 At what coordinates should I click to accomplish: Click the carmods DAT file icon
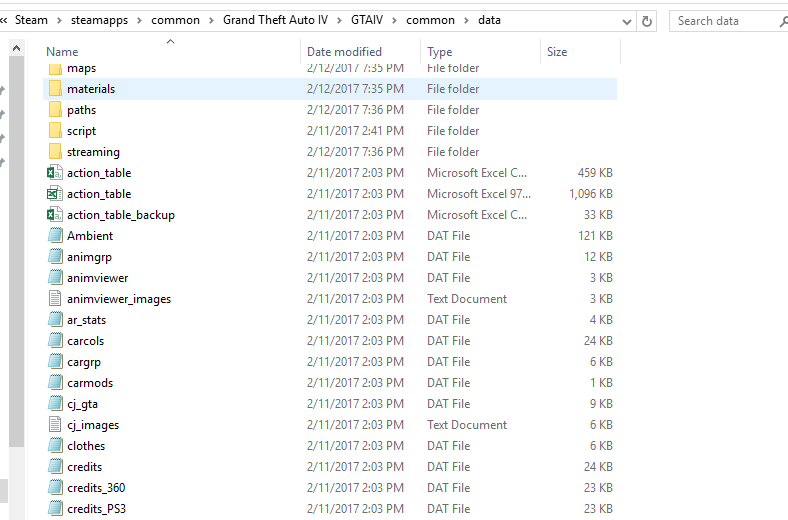click(55, 383)
